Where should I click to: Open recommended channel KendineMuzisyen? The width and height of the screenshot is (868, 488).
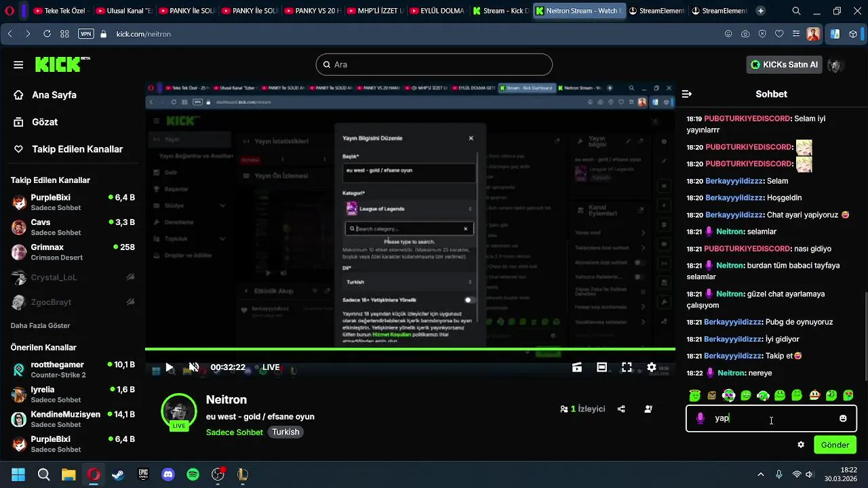(74, 420)
